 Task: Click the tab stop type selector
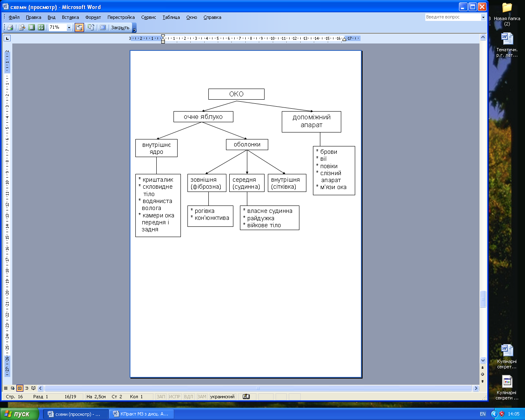(x=7, y=38)
